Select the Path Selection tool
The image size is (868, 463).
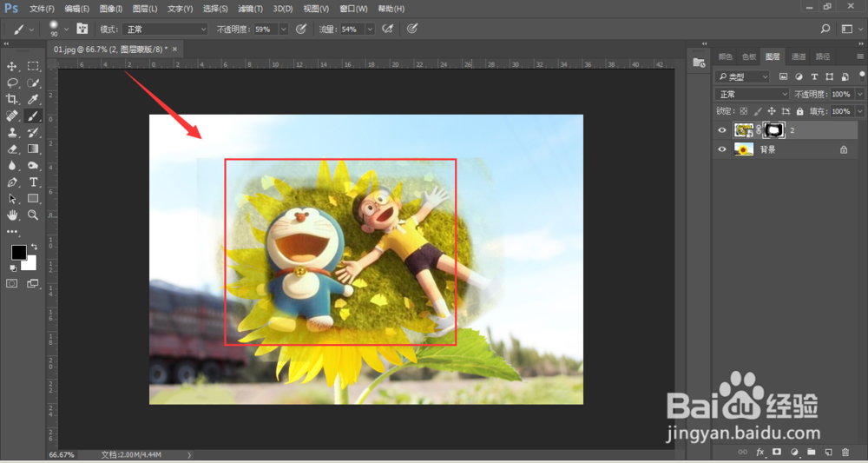(11, 198)
